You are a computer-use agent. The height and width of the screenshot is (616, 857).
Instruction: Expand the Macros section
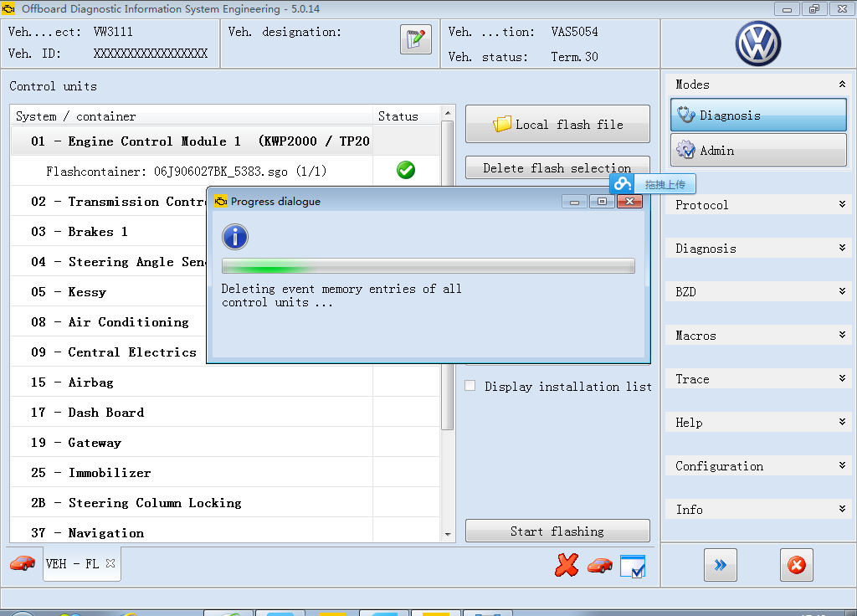842,335
